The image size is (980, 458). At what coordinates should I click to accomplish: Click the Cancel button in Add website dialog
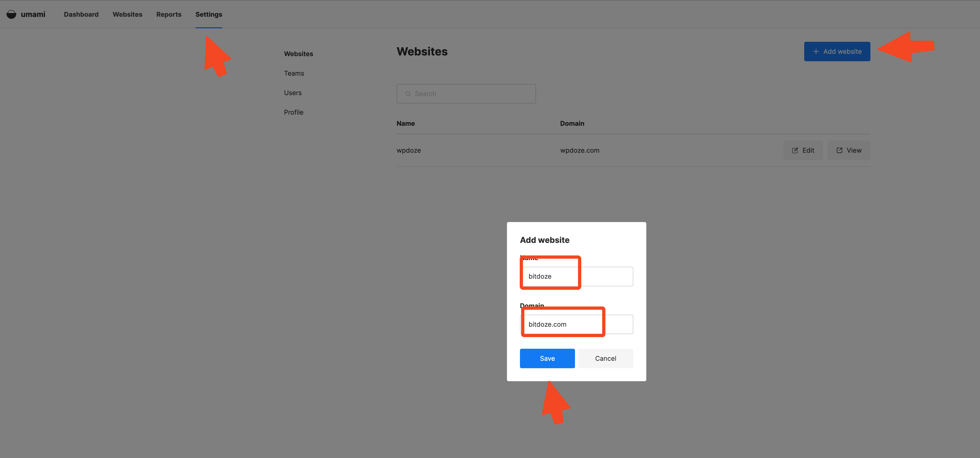605,358
